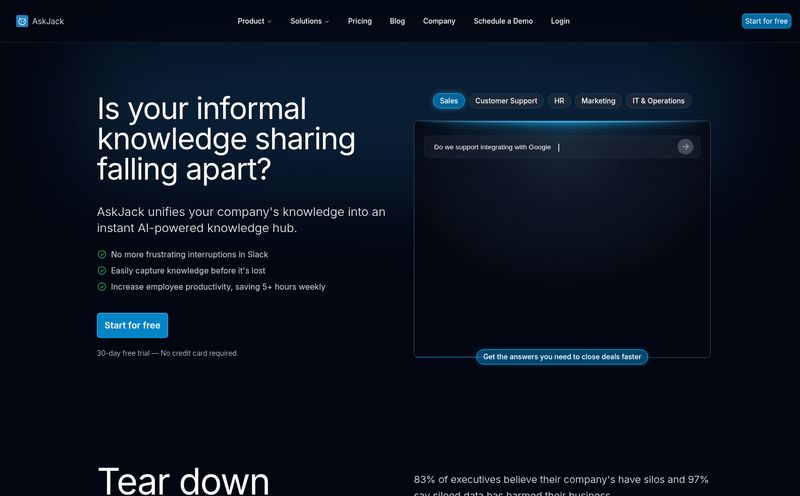
Task: Click the AskJack logo icon
Action: tap(22, 21)
